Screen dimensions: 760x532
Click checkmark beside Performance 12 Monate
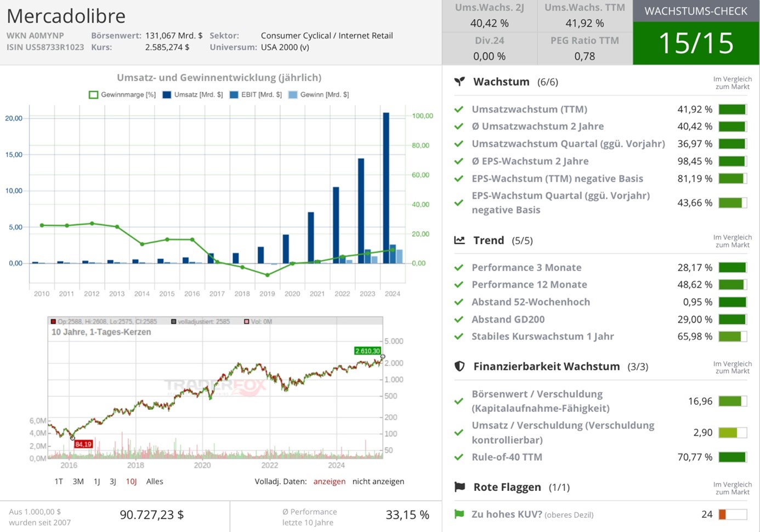coord(459,284)
